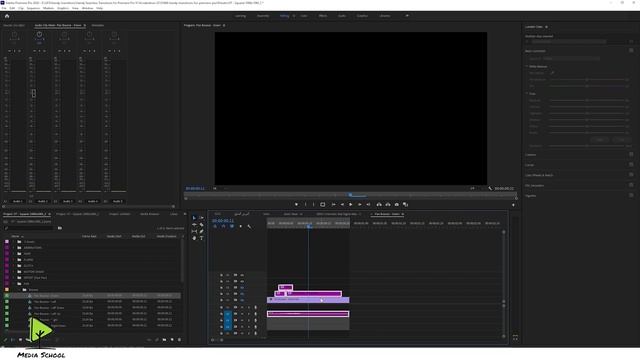Adjust the Exposure slider
Image resolution: width=640 pixels, height=360 pixels.
click(x=587, y=100)
